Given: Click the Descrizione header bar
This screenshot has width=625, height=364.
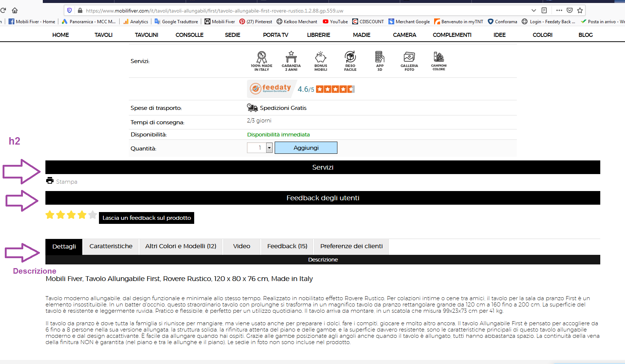Looking at the screenshot, I should (x=323, y=260).
